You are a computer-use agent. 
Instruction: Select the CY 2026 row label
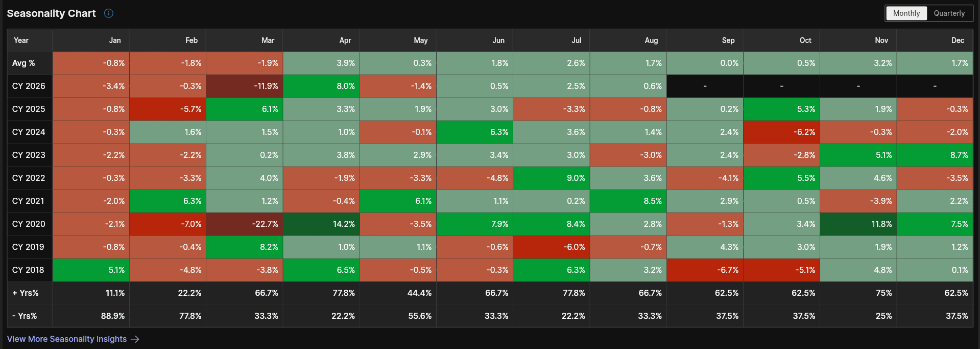coord(30,86)
